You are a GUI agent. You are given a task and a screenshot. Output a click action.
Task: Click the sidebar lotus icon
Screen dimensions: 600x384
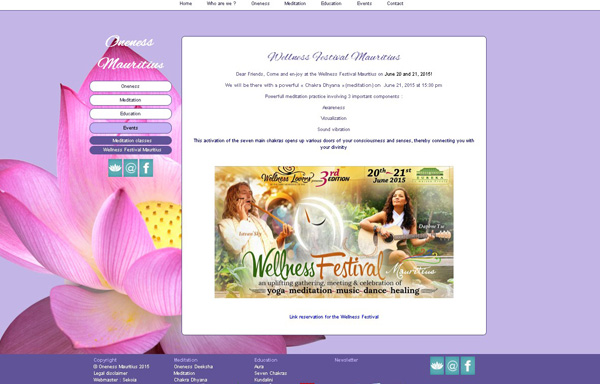click(115, 168)
